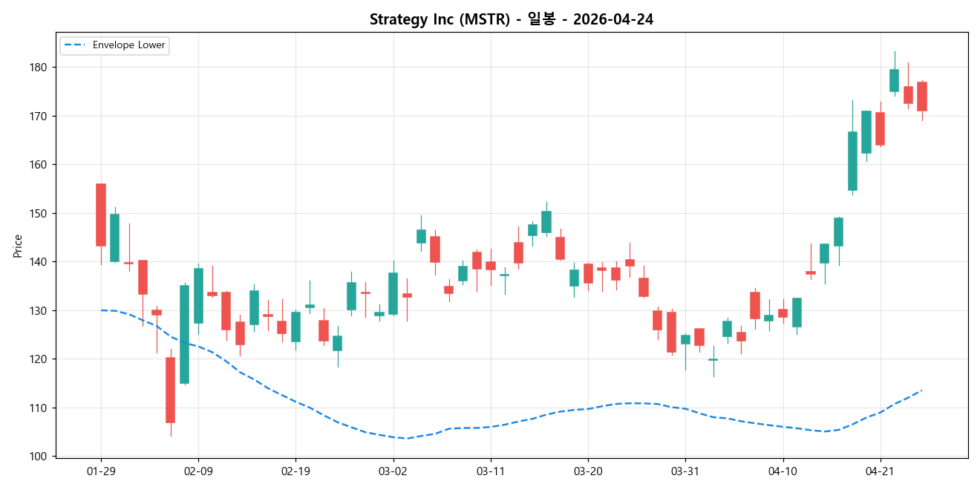The image size is (980, 490).
Task: Click the Price axis label
Action: pyautogui.click(x=17, y=245)
